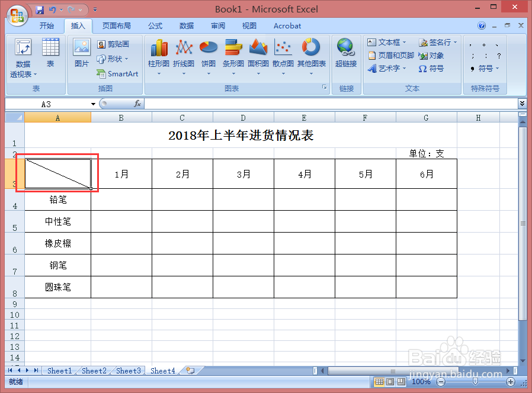Open the 视图 (View) tab
Image resolution: width=532 pixels, height=393 pixels.
point(249,26)
